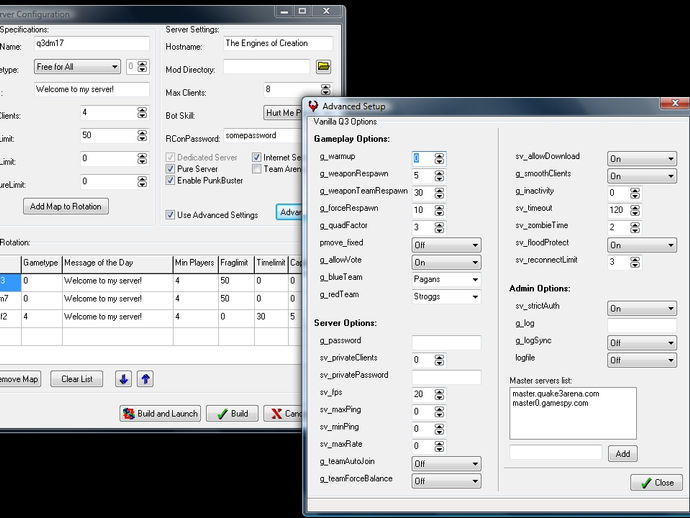This screenshot has width=690, height=518.
Task: Select the Vanilla Q3 Options tab
Action: (345, 121)
